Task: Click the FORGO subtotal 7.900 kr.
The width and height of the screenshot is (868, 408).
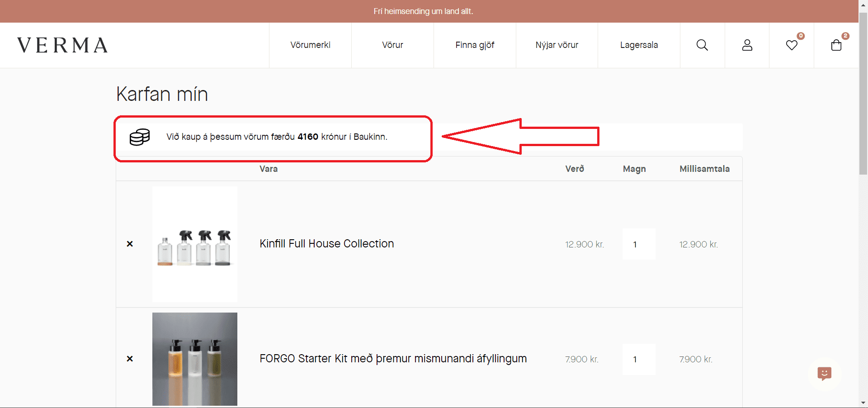Action: [x=696, y=359]
